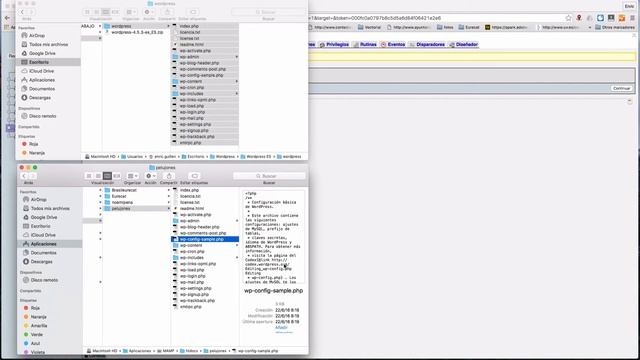Select Brasileurecat folder in pelujones window
Image resolution: width=640 pixels, height=360 pixels.
tap(124, 190)
